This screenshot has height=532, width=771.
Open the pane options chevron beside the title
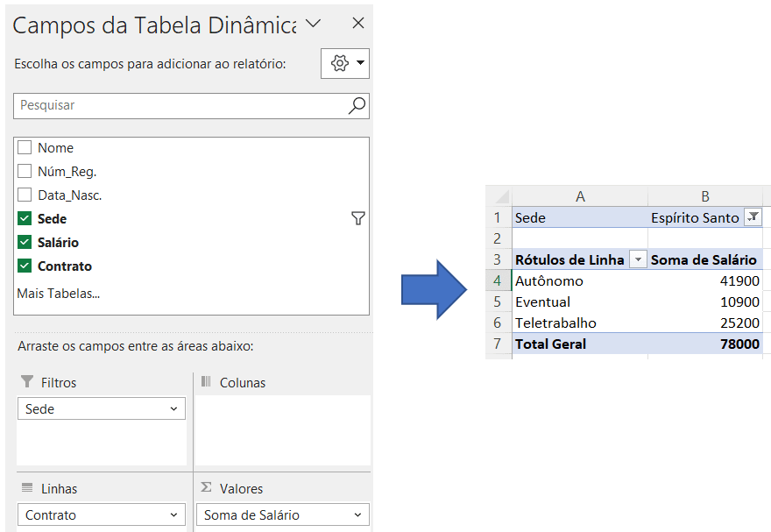pos(313,23)
